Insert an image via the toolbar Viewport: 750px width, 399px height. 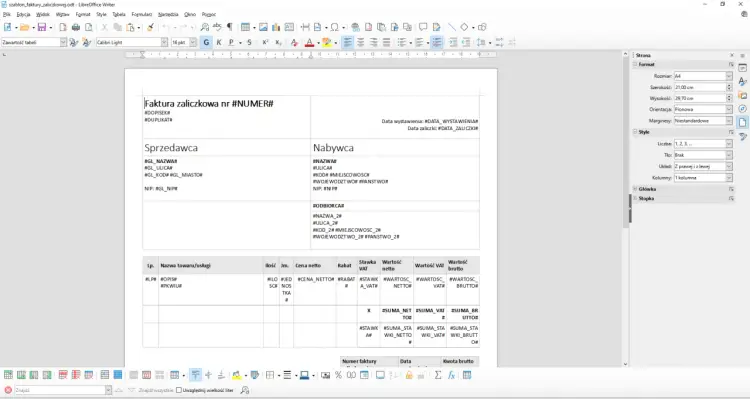(263, 27)
